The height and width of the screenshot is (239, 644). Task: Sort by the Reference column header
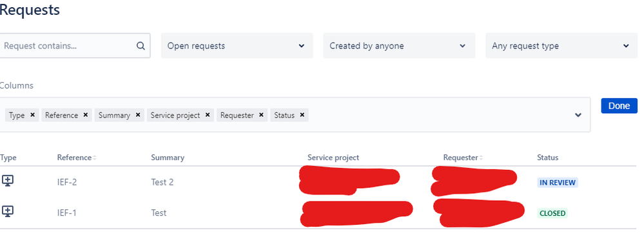[x=77, y=158]
